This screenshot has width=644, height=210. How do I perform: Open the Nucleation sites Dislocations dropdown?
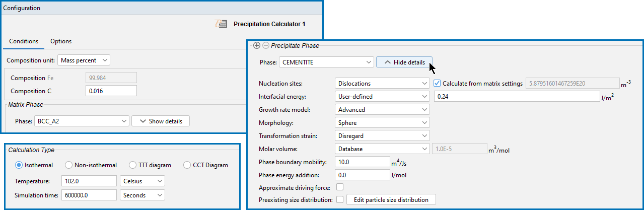tap(382, 83)
